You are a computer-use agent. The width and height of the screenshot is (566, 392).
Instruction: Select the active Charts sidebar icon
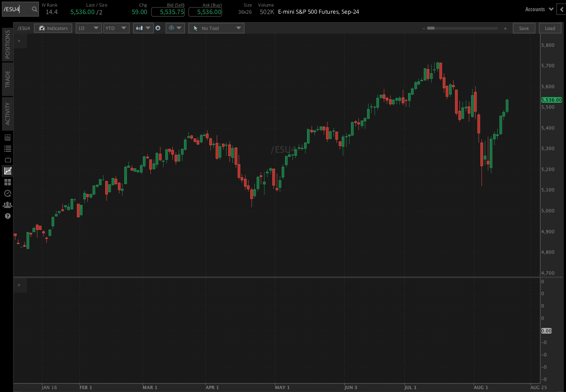tap(7, 171)
